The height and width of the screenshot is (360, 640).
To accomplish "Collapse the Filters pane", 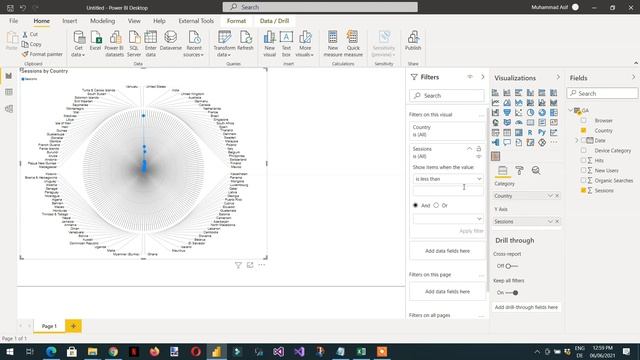I will tap(482, 77).
